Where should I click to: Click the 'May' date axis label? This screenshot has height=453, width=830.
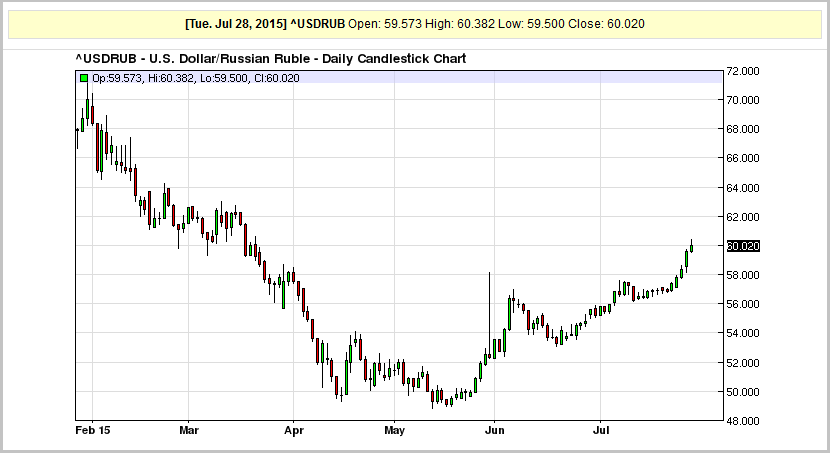394,431
